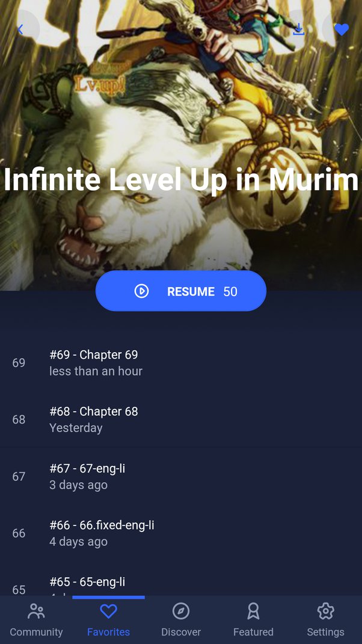Open the Favorites heart tab
The width and height of the screenshot is (362, 644).
108,611
